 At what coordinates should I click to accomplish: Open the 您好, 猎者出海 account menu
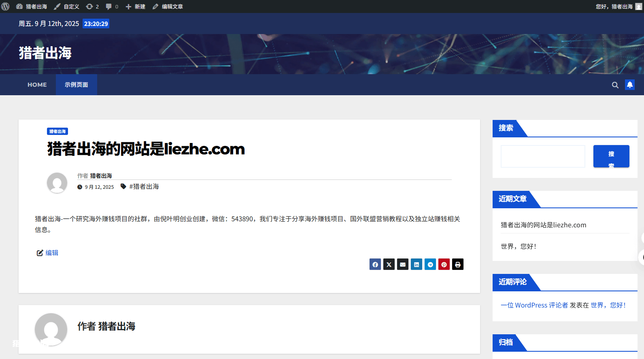tap(618, 6)
